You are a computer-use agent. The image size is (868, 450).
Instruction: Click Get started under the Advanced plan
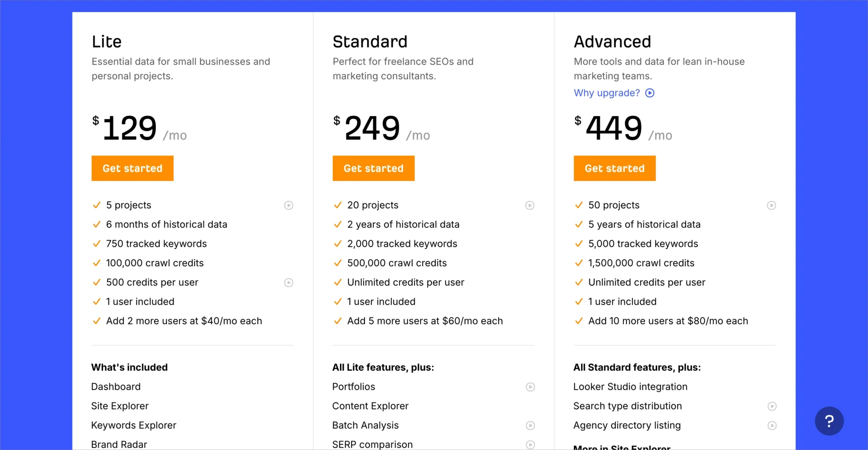tap(614, 168)
